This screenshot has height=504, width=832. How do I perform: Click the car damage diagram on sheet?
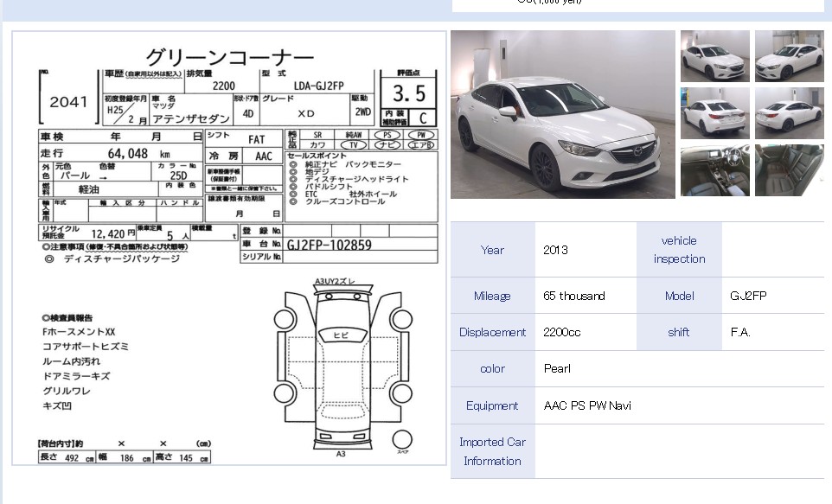coord(342,366)
